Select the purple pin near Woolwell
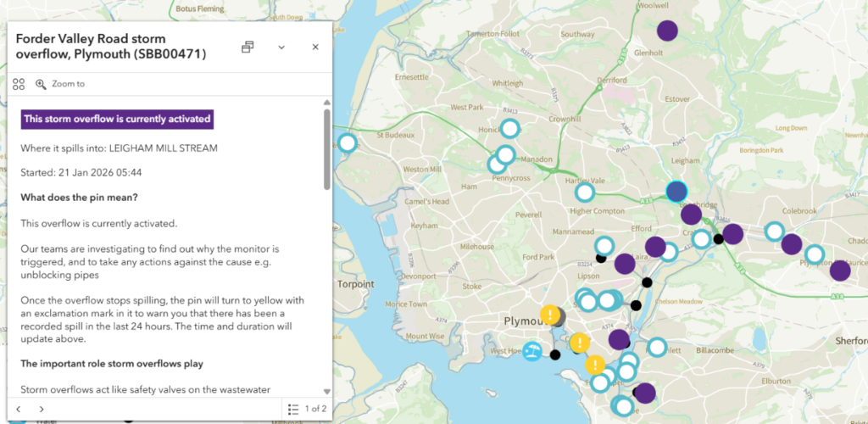The height and width of the screenshot is (424, 868). 668,31
